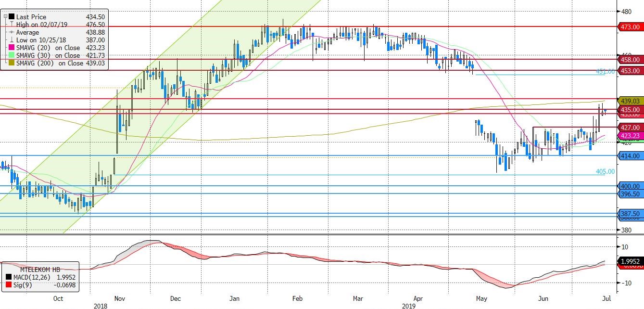Click the 380 price axis tick label

tap(627, 230)
